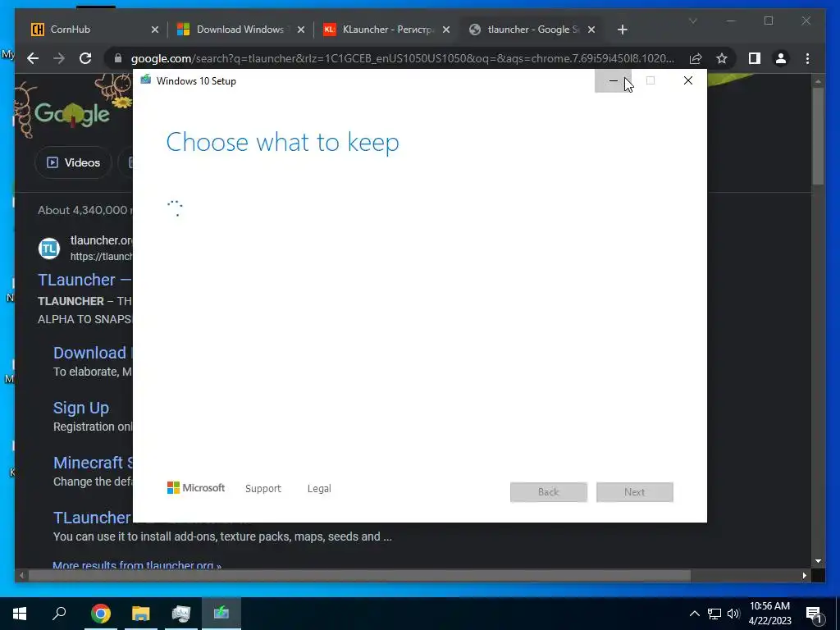Filter Google results by Videos
Screen dimensions: 840x630
pyautogui.click(x=73, y=162)
